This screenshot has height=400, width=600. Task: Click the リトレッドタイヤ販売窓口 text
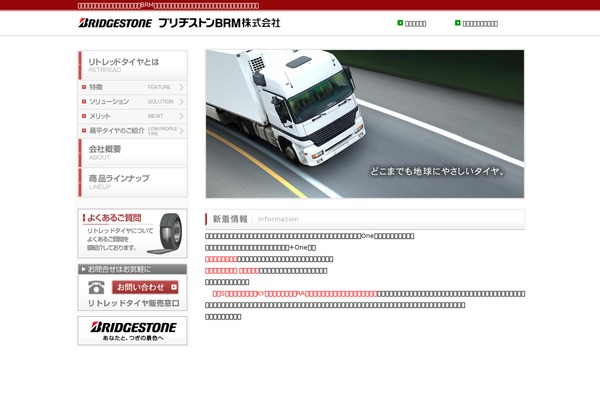134,303
